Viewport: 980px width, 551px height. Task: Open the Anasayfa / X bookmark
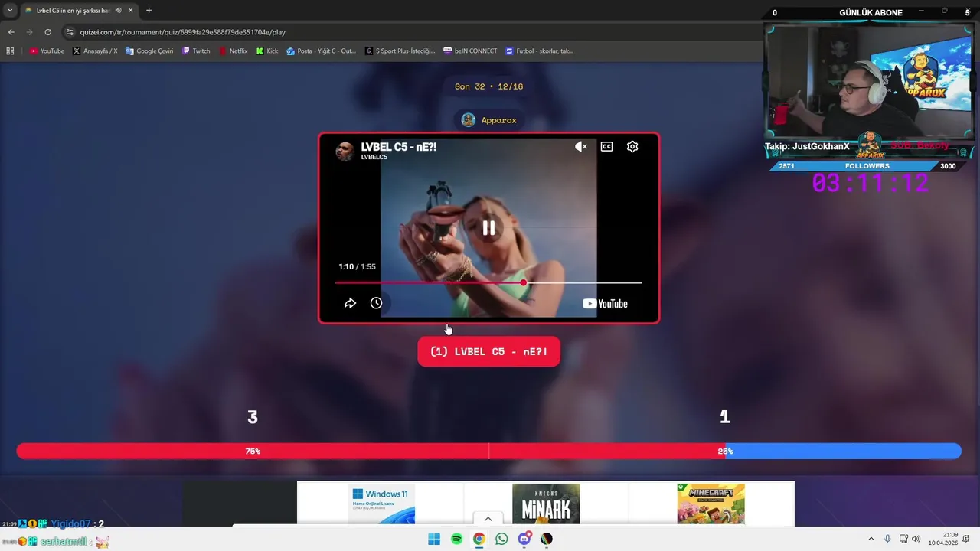point(95,51)
